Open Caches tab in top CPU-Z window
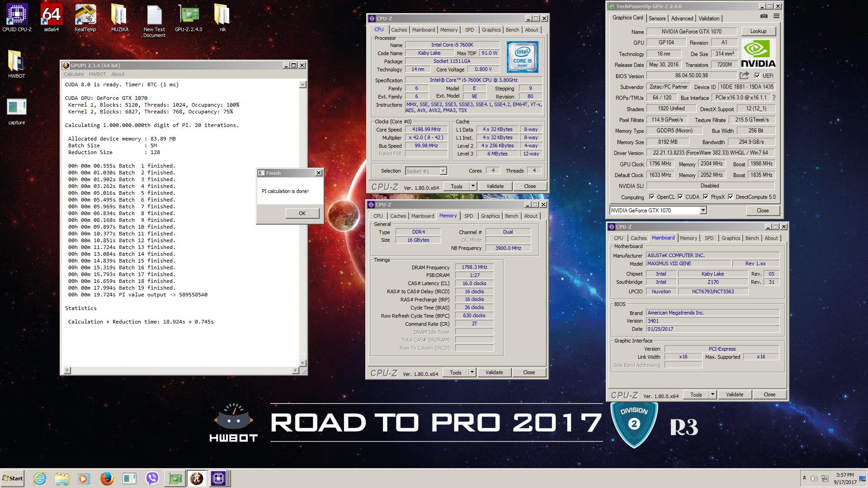Screen dimensions: 868x488 tap(399, 30)
